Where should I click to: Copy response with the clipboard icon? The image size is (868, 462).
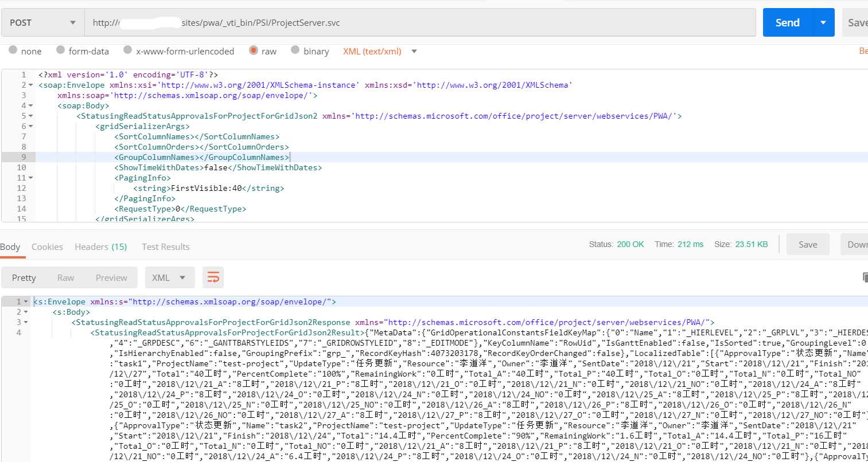click(865, 277)
